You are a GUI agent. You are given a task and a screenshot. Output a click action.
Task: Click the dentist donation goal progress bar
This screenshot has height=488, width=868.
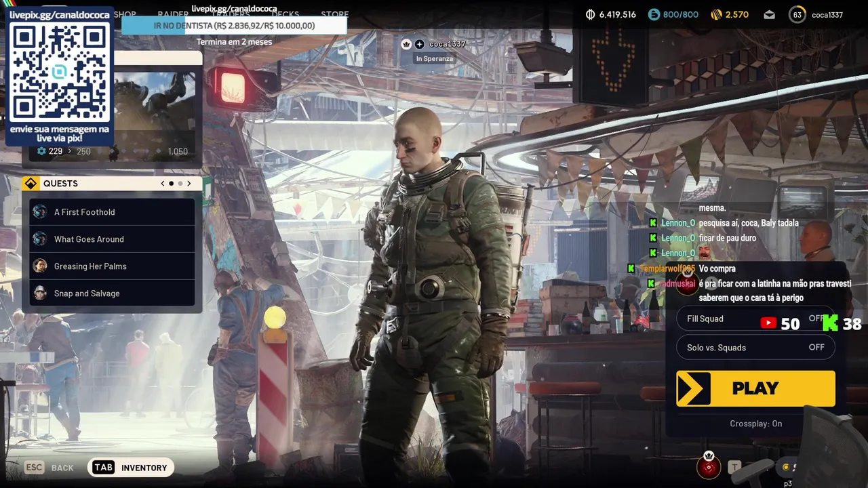click(234, 25)
